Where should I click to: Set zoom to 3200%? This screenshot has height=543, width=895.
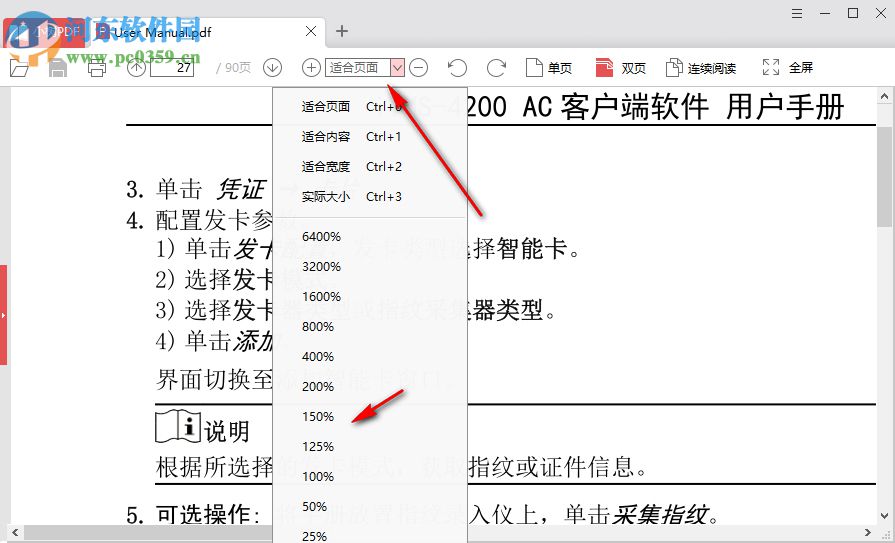(370, 267)
